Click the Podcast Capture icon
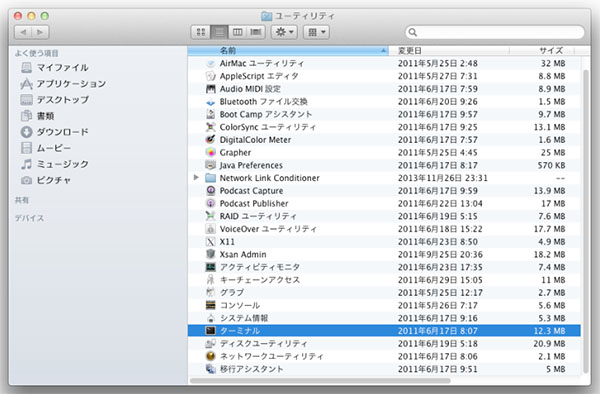600x394 pixels. click(x=210, y=190)
